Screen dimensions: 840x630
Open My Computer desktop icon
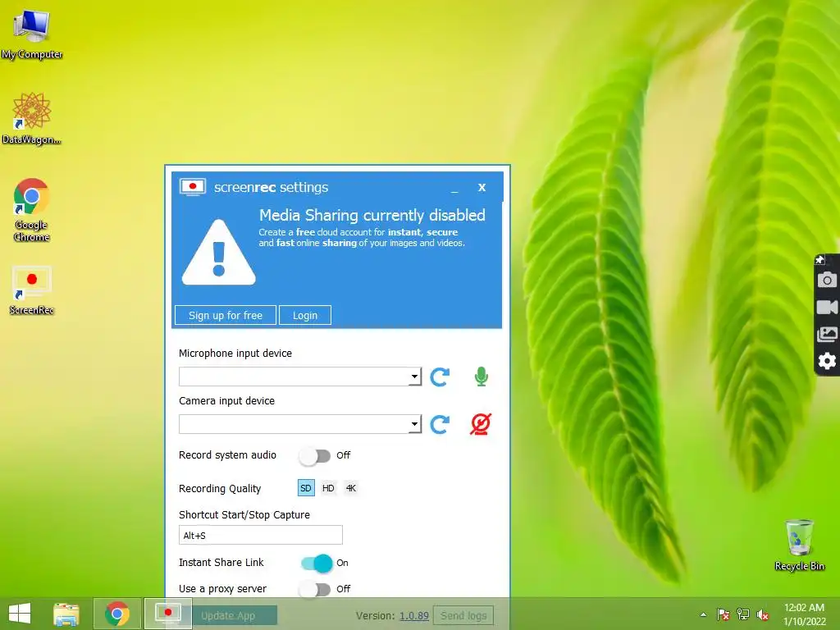(32, 34)
